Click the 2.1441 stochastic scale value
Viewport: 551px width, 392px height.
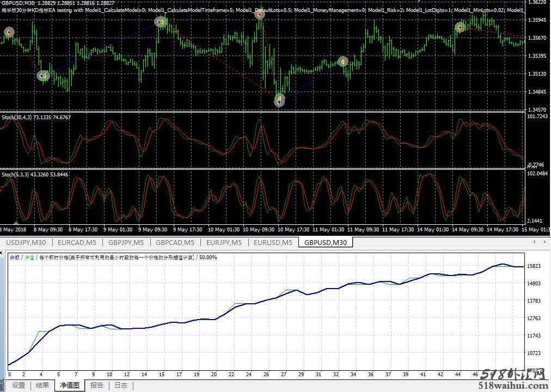coord(535,220)
